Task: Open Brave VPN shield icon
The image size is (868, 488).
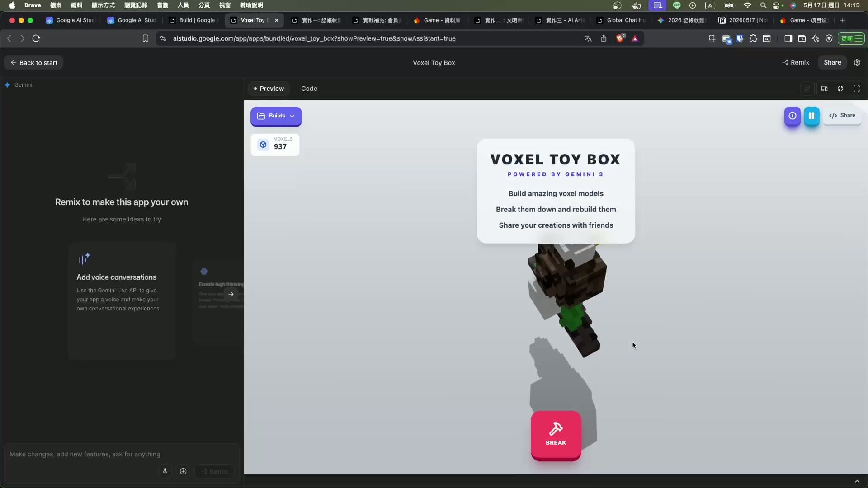Action: click(829, 38)
